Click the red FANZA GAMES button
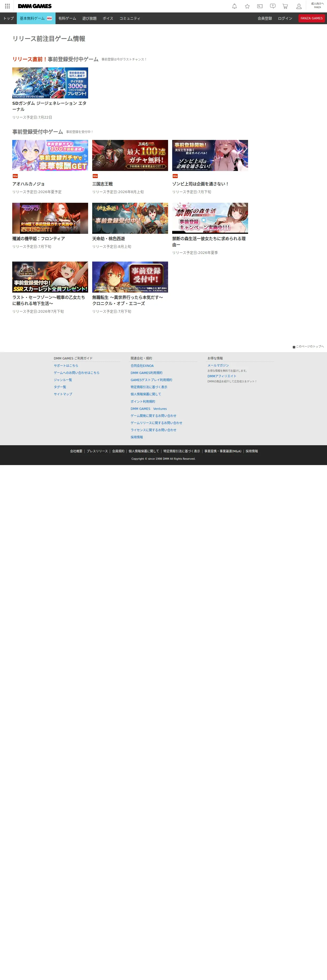This screenshot has width=327, height=980. point(311,18)
